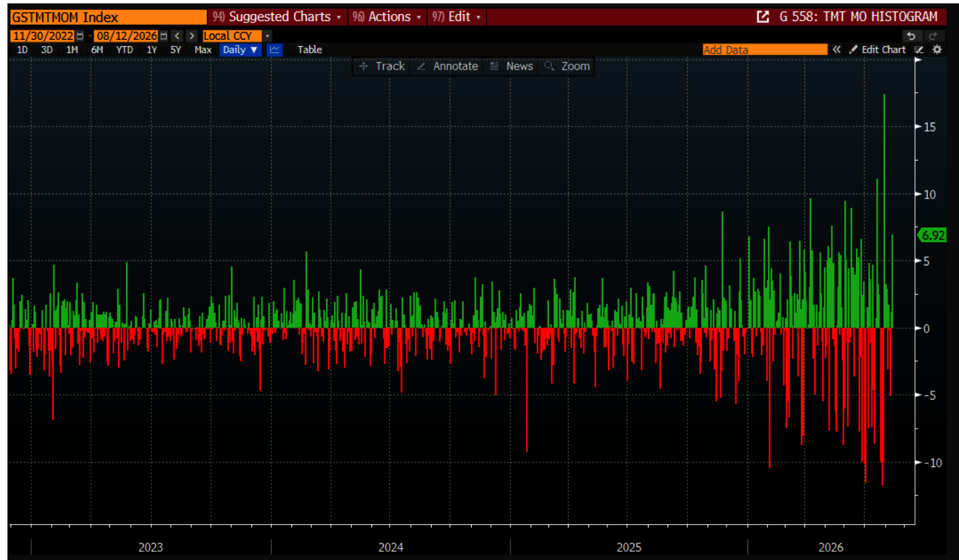Open chart settings gear
The image size is (959, 560).
point(937,49)
